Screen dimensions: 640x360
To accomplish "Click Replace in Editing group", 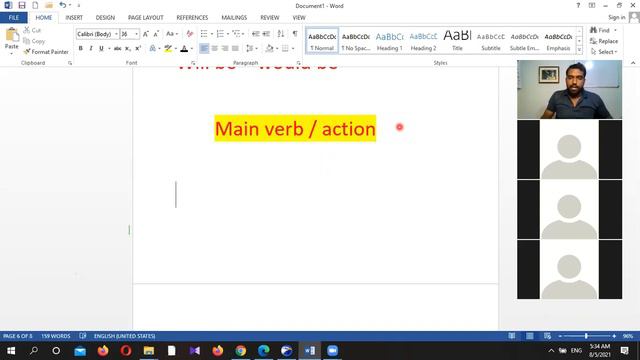I will tap(604, 41).
